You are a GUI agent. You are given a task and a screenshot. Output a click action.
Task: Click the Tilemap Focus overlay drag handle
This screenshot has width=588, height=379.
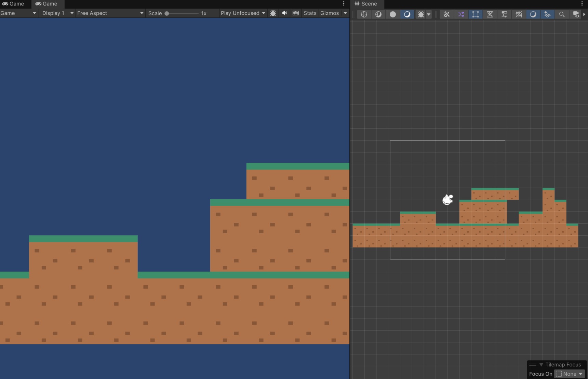tap(533, 365)
